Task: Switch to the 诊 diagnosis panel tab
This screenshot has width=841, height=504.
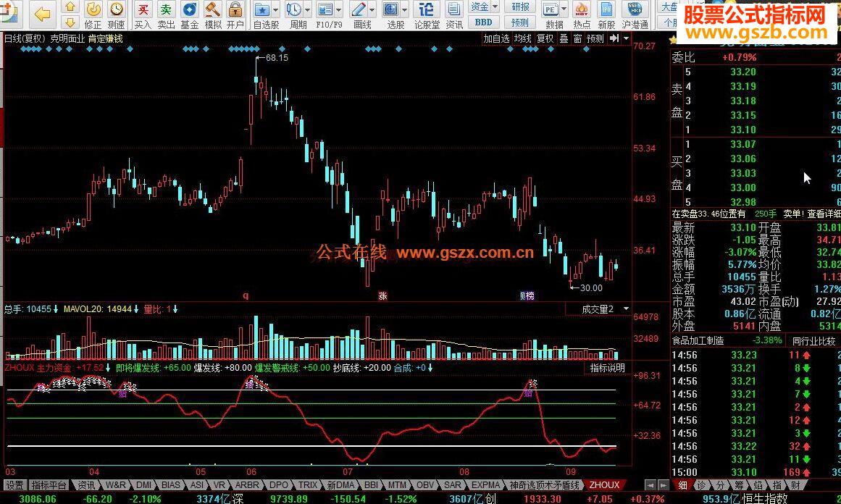Action: [x=701, y=485]
